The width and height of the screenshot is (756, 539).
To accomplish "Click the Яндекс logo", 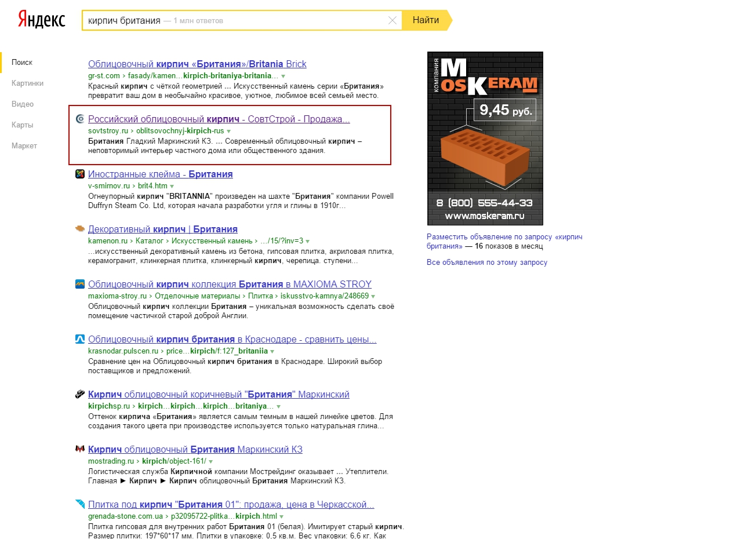I will (x=41, y=19).
